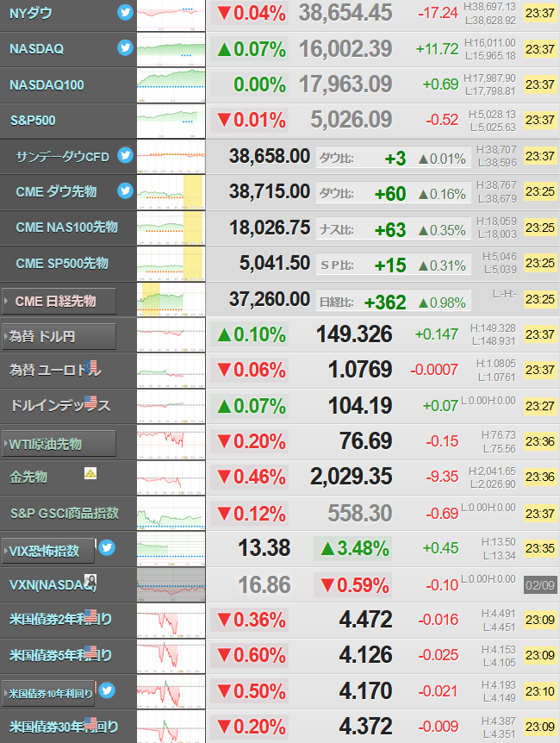This screenshot has height=743, width=560.
Task: Click the 金先物 price 2,029.35
Action: click(x=351, y=476)
